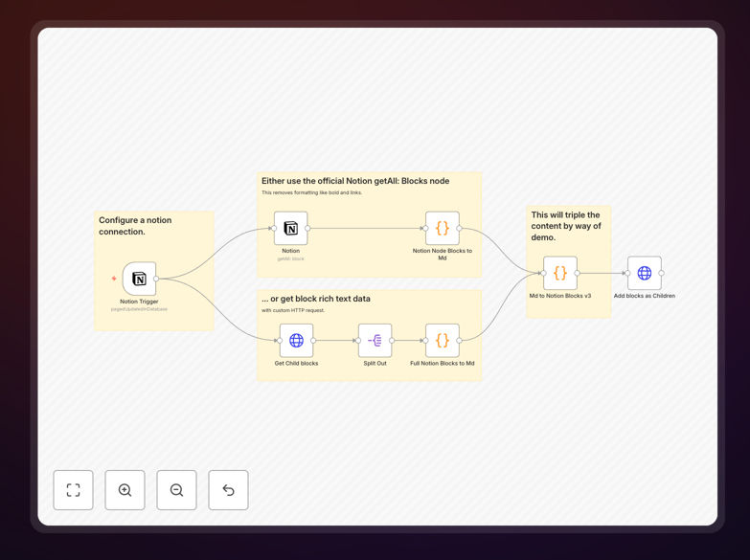Click output connector of Split Out node
The height and width of the screenshot is (560, 750).
pyautogui.click(x=392, y=341)
